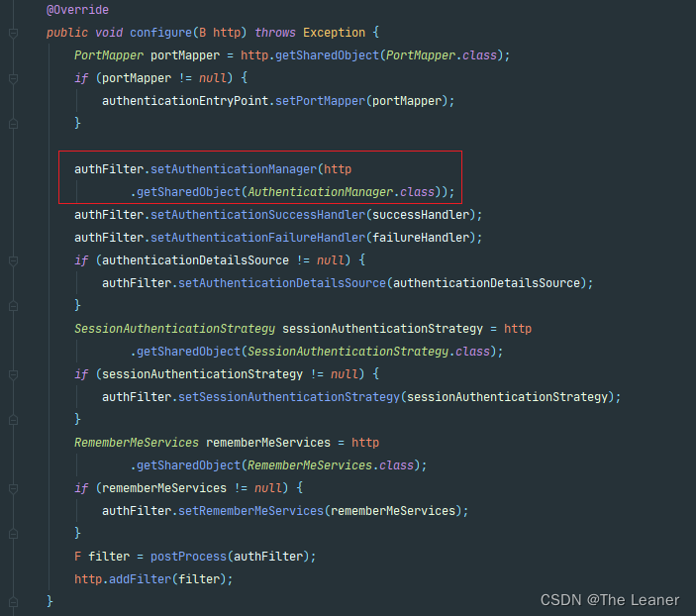
Task: Click fold-end marker of authenticationDetailsSource if block
Action: tap(13, 306)
